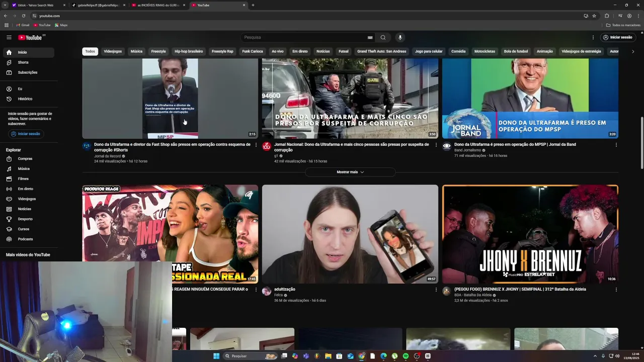
Task: Open Spotify from the taskbar
Action: tap(406, 356)
